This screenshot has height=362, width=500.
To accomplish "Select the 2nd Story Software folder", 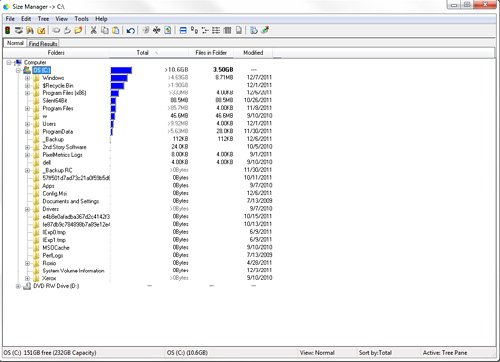I will point(64,147).
